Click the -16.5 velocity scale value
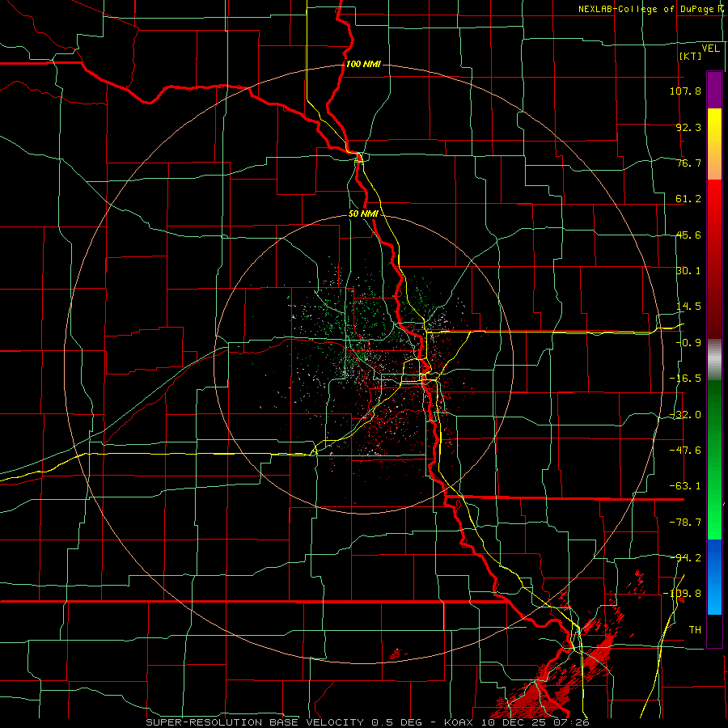728x728 pixels. pos(685,379)
